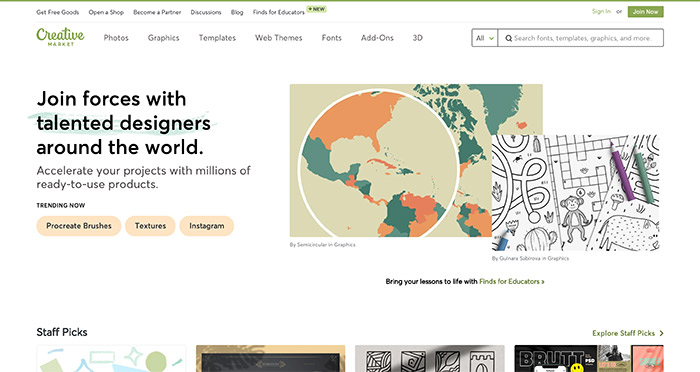Open the Templates menu
Image resolution: width=700 pixels, height=372 pixels.
(x=217, y=38)
